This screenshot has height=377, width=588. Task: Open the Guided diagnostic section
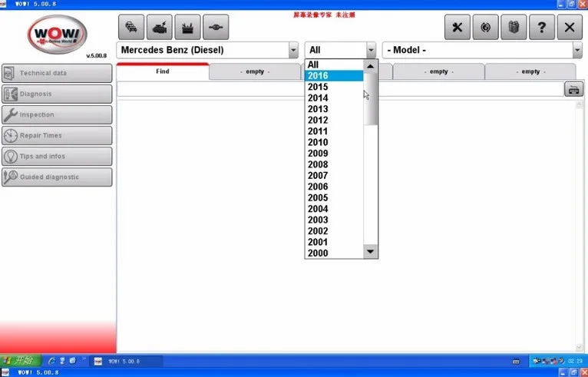tap(57, 177)
